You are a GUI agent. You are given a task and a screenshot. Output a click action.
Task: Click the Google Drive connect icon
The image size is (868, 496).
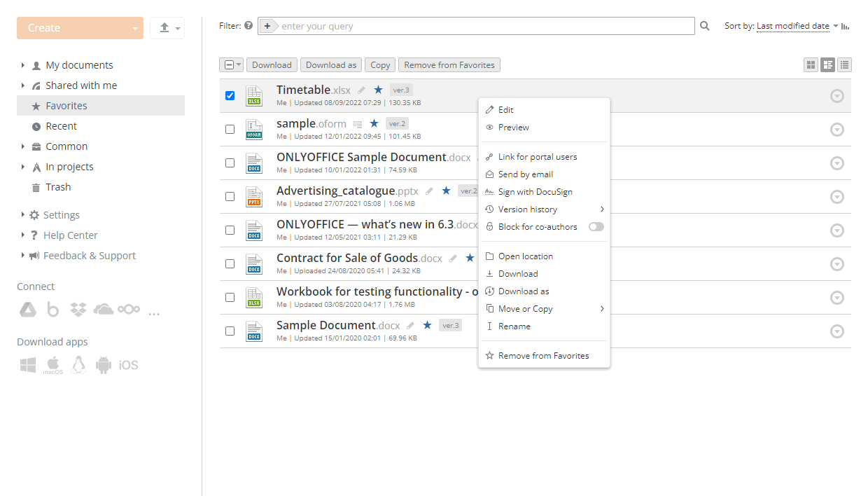click(x=28, y=310)
